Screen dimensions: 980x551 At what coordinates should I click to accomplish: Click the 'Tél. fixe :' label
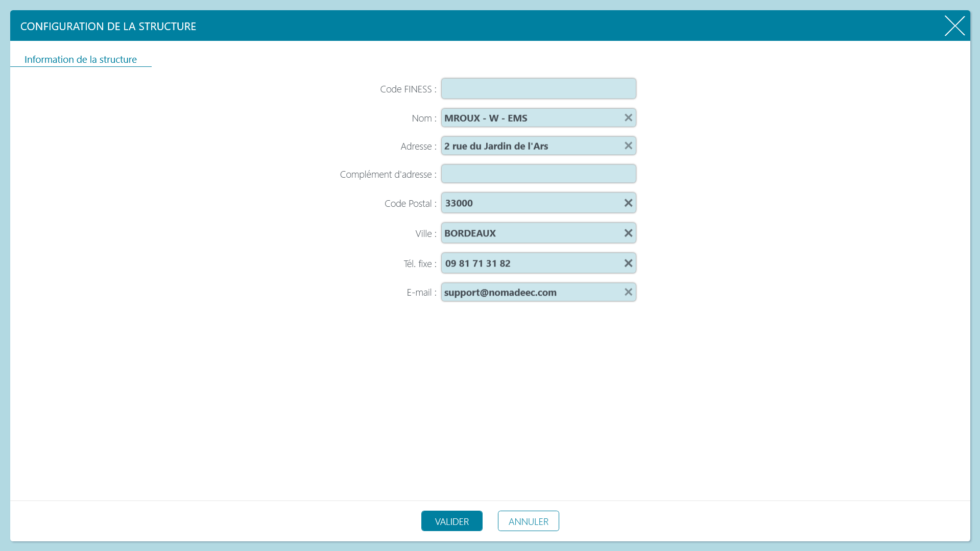420,264
